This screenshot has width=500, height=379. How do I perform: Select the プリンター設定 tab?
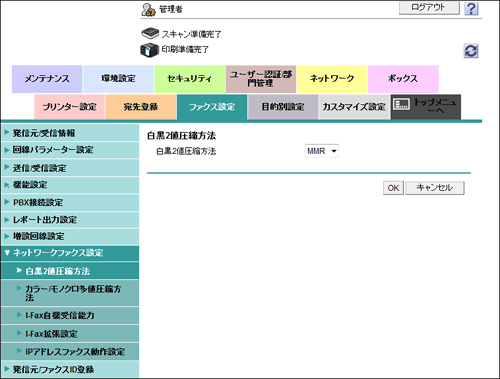[x=69, y=107]
